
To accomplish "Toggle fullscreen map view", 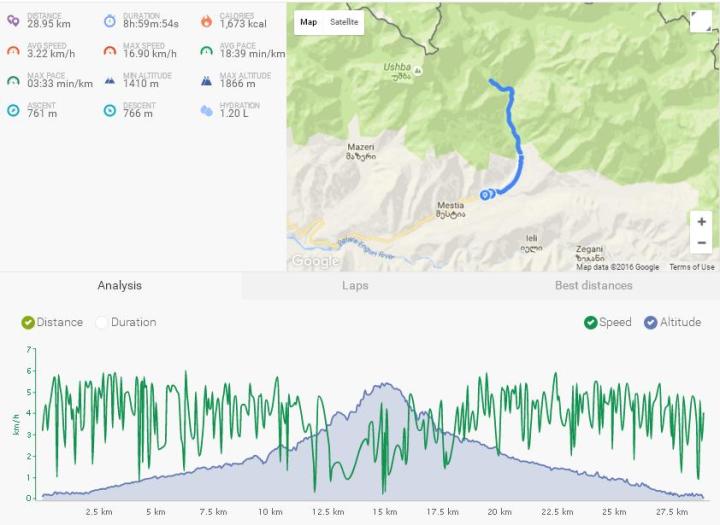I will [x=701, y=22].
